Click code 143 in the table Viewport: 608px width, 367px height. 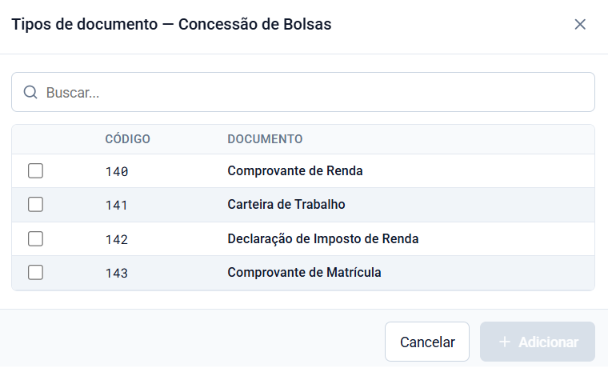pyautogui.click(x=117, y=273)
